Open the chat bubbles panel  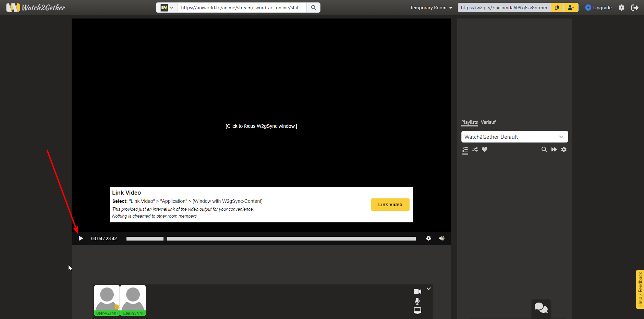point(541,308)
